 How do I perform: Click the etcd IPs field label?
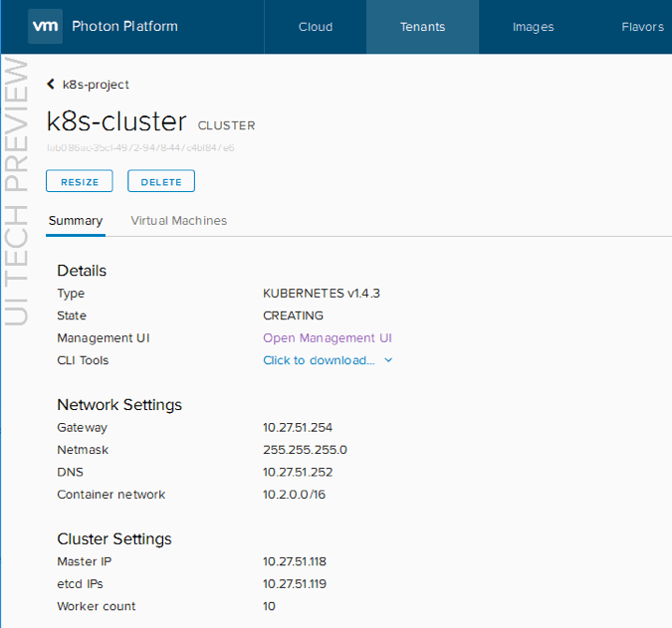coord(80,584)
